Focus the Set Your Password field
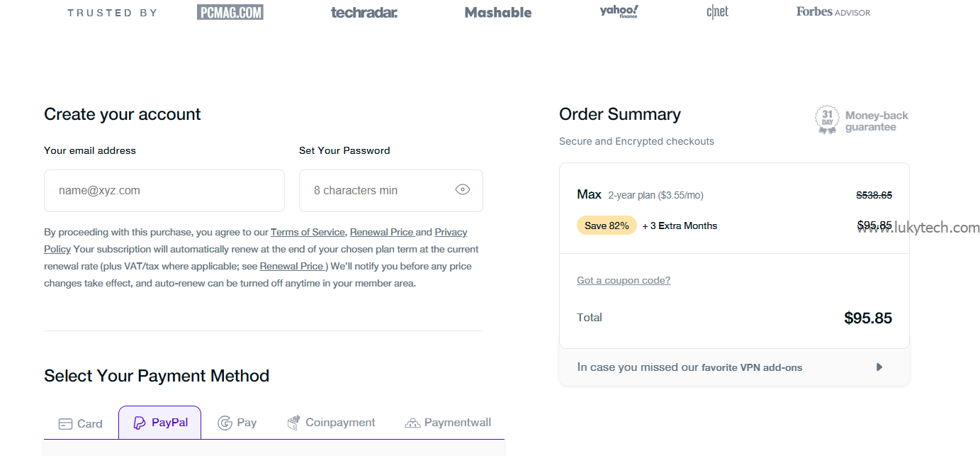The height and width of the screenshot is (456, 980). (379, 190)
